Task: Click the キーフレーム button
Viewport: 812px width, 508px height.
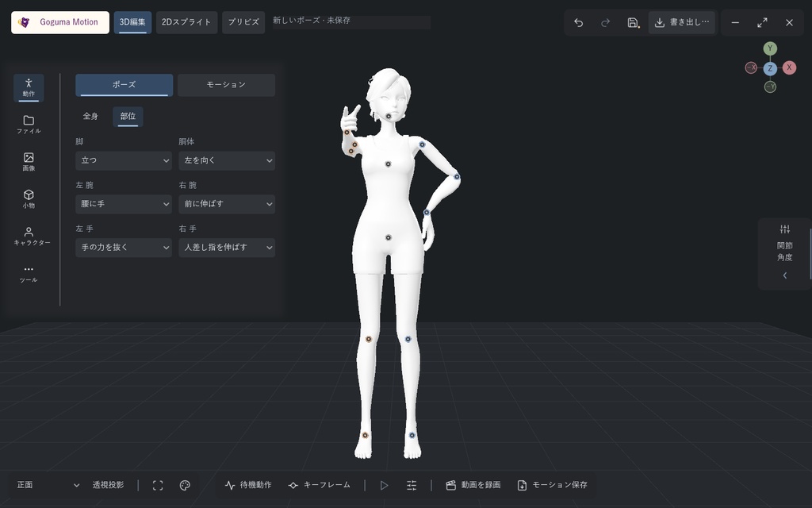Action: (320, 485)
